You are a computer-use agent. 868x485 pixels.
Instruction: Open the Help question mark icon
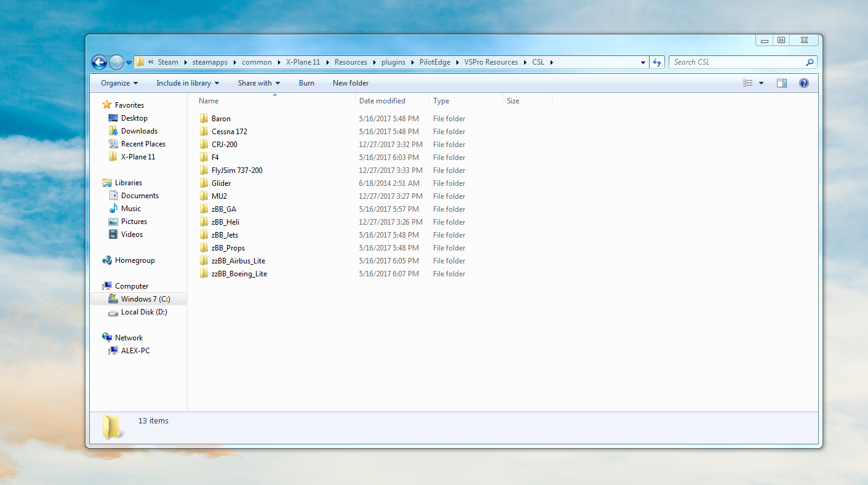pos(803,83)
